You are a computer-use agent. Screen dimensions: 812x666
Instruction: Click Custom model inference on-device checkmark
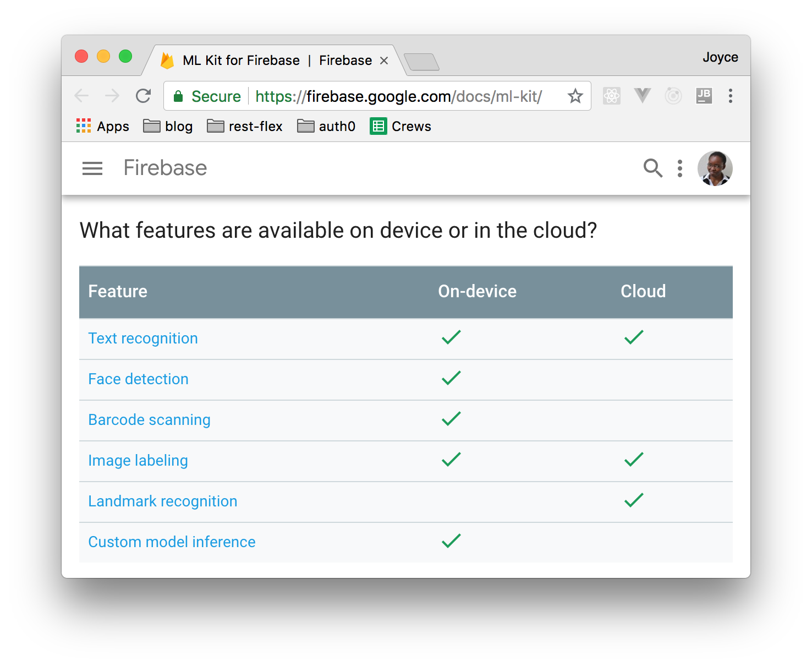451,541
